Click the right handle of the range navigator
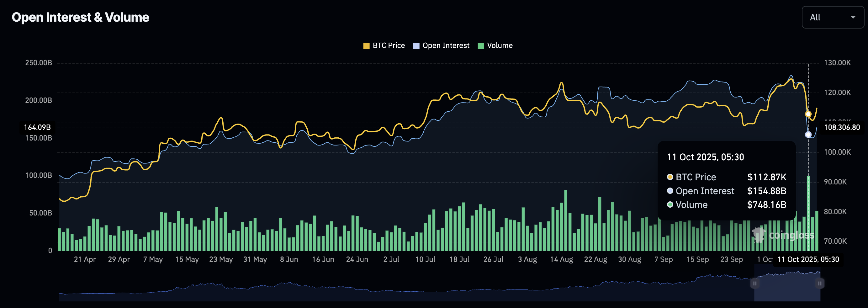Image resolution: width=868 pixels, height=308 pixels. [820, 284]
